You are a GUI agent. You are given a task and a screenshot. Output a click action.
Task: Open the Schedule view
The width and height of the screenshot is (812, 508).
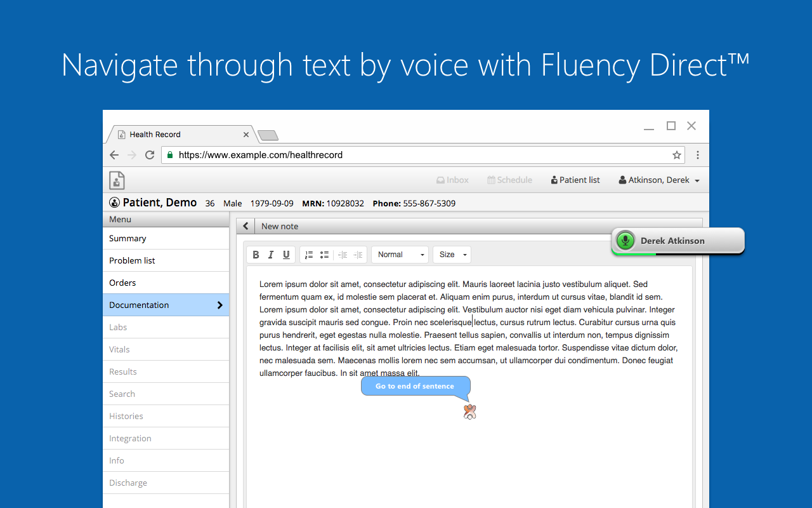509,180
